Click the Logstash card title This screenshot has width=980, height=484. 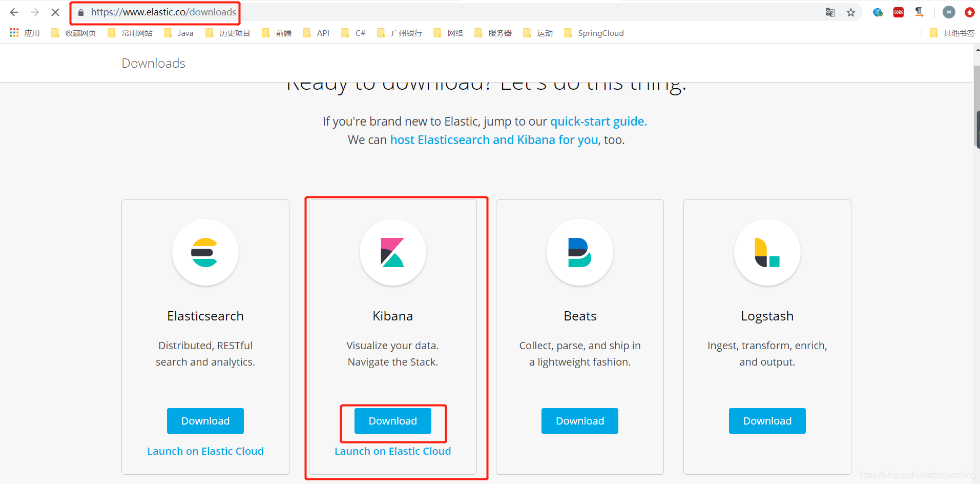click(767, 316)
